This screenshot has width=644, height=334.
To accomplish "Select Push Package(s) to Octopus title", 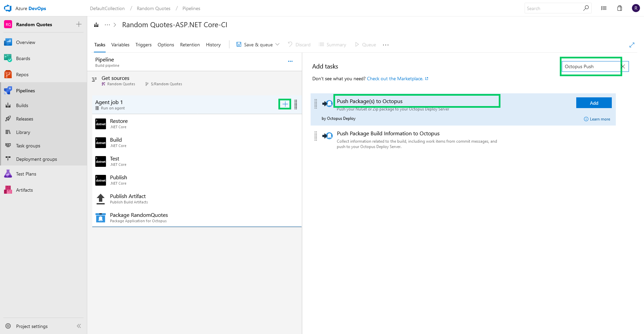I will click(370, 101).
